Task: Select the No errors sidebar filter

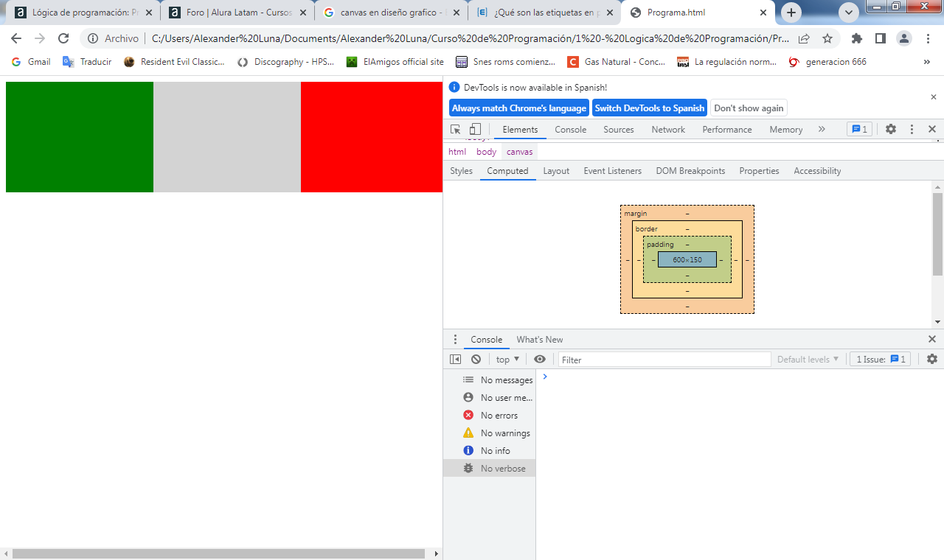Action: point(490,416)
